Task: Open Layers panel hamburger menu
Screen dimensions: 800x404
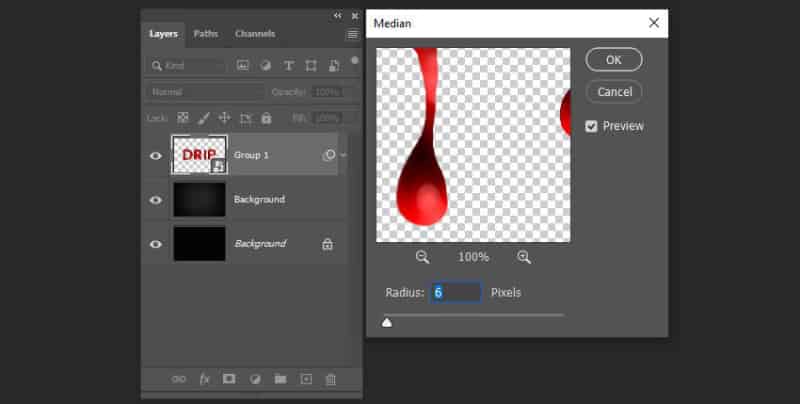Action: pyautogui.click(x=353, y=34)
